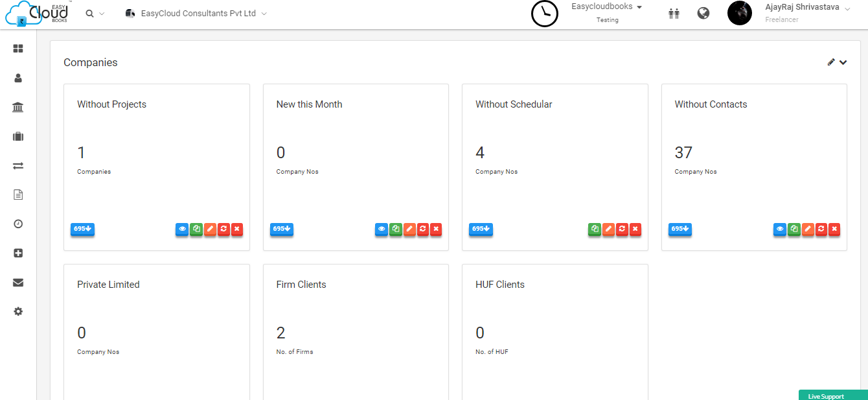Open the user avatar picture
Image resolution: width=868 pixels, height=400 pixels.
pyautogui.click(x=740, y=13)
